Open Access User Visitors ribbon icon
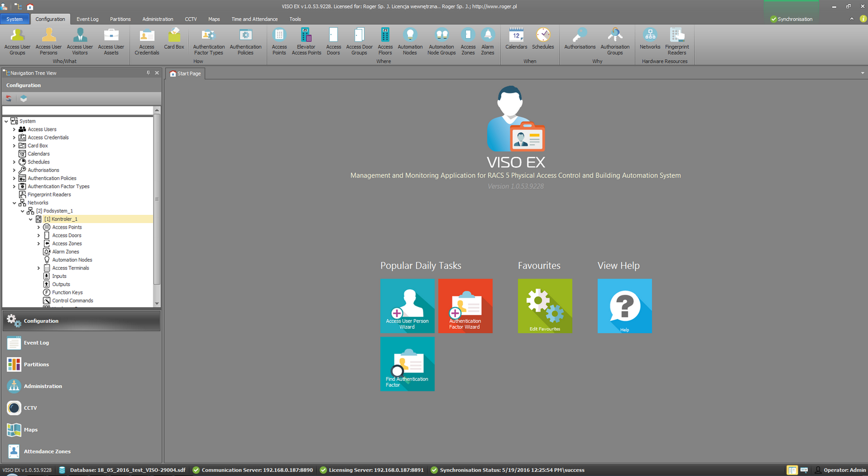This screenshot has height=476, width=868. [80, 42]
